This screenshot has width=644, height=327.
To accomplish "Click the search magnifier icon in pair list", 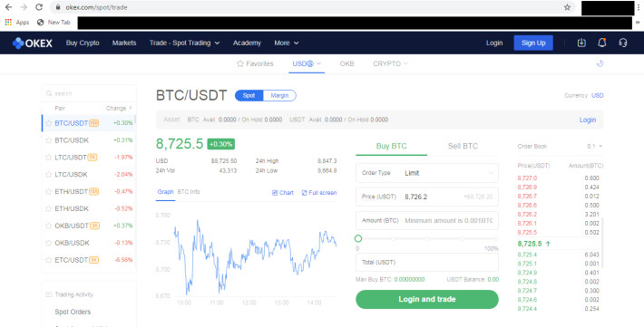I will point(49,93).
